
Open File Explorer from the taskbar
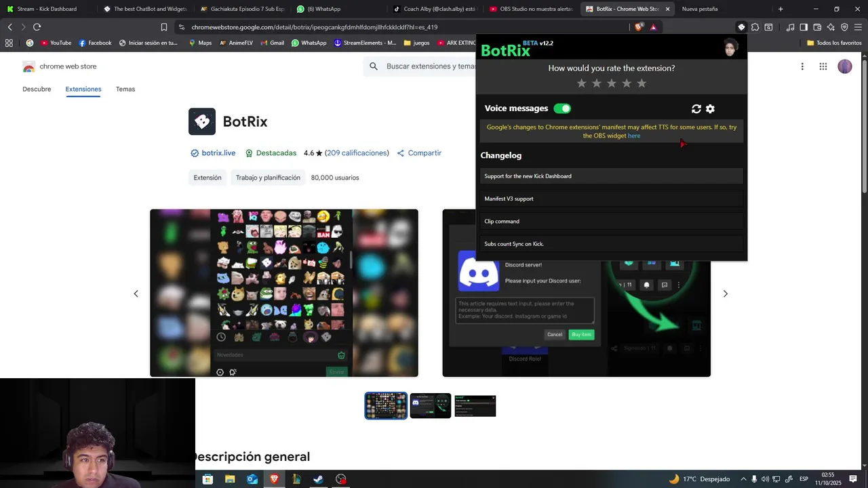pos(230,479)
